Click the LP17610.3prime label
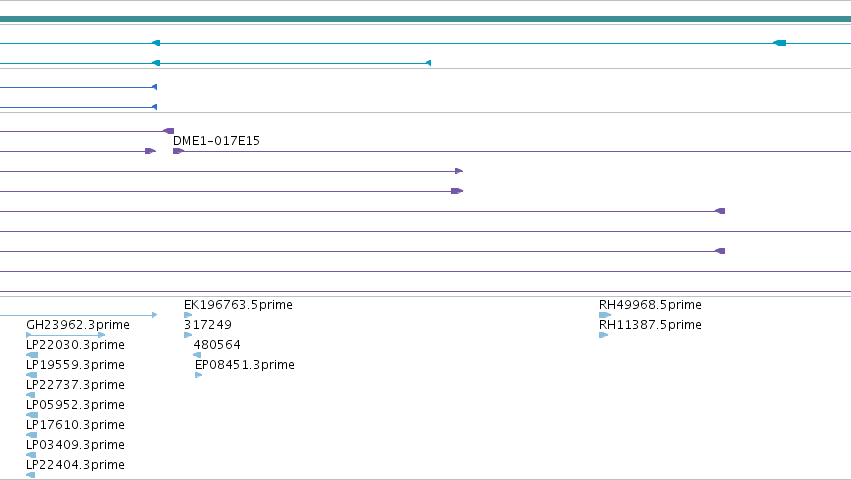This screenshot has height=480, width=851. coord(75,425)
